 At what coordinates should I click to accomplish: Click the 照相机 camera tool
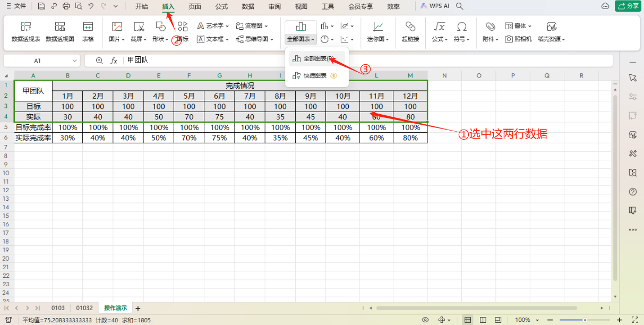coord(518,39)
